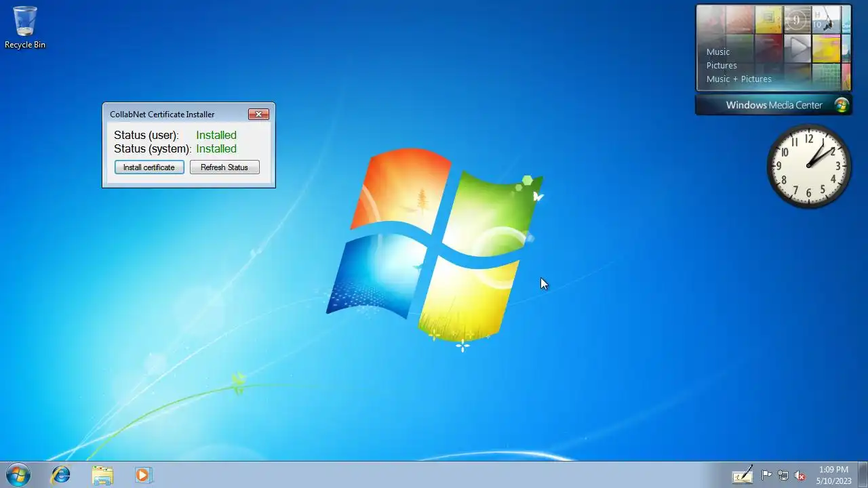Image resolution: width=868 pixels, height=488 pixels.
Task: Open the Recycle Bin desktop icon
Action: pyautogui.click(x=25, y=28)
